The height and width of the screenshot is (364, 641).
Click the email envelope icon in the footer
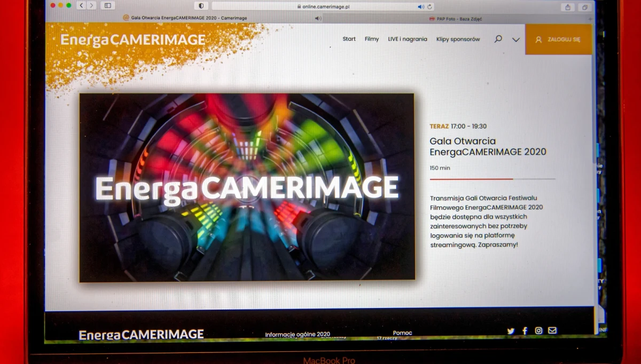(x=552, y=331)
